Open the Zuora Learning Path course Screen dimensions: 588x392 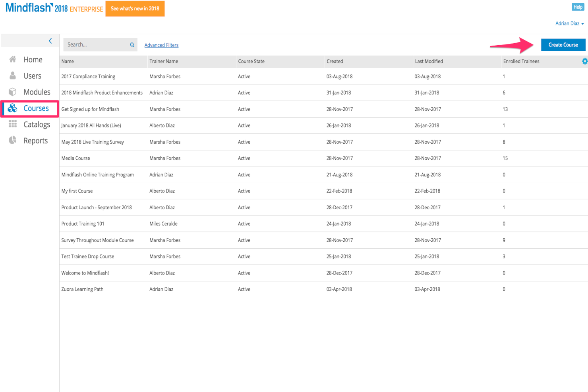click(82, 290)
